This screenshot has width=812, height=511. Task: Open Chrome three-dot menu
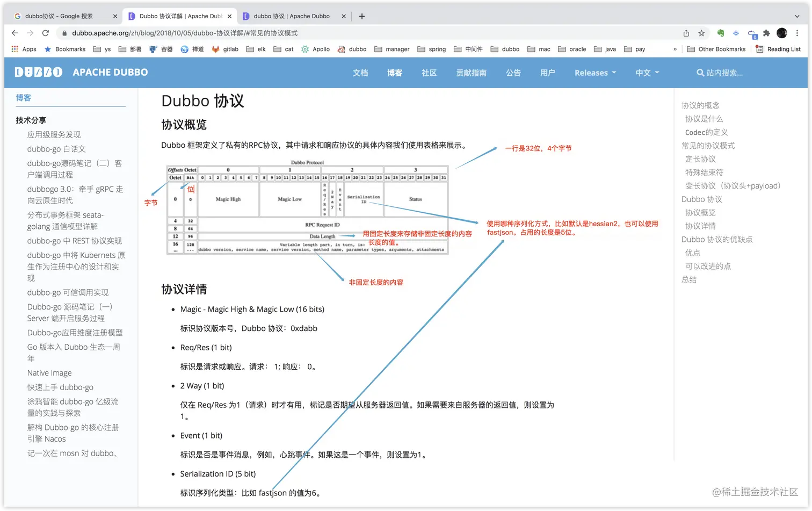[798, 33]
